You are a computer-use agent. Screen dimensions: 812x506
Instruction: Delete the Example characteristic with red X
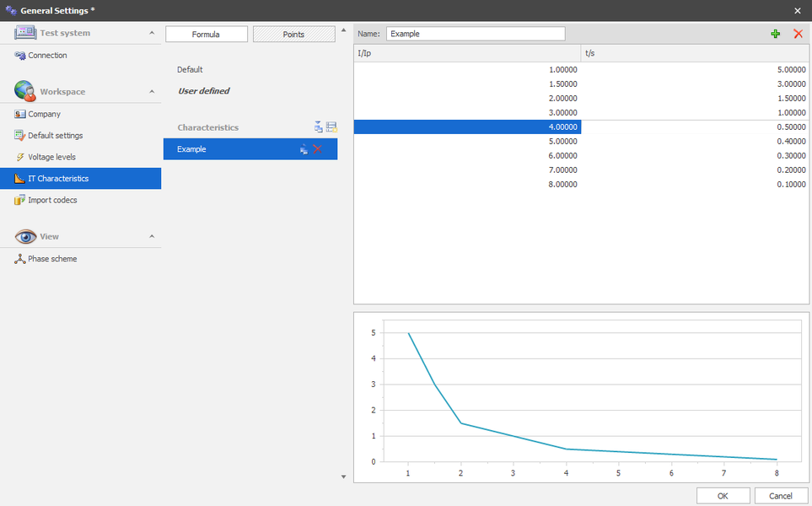pos(317,149)
